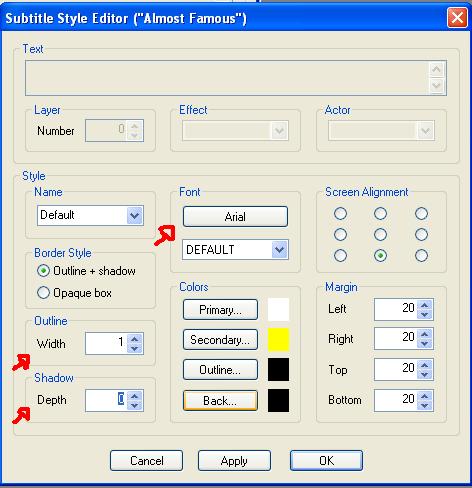
Task: Decrease Shadow Depth with down arrow
Action: point(134,405)
